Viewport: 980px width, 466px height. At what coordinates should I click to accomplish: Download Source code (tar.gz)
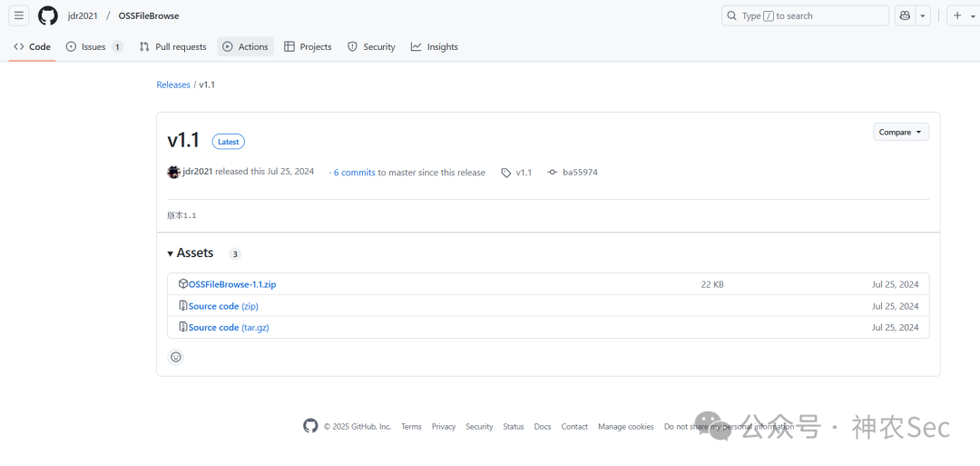click(x=229, y=328)
